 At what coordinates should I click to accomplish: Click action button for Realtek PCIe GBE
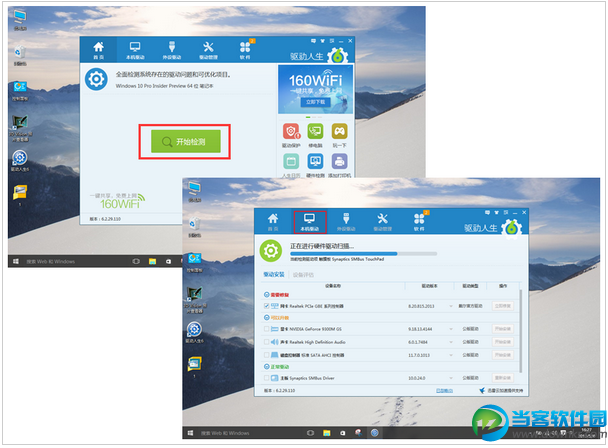click(503, 306)
